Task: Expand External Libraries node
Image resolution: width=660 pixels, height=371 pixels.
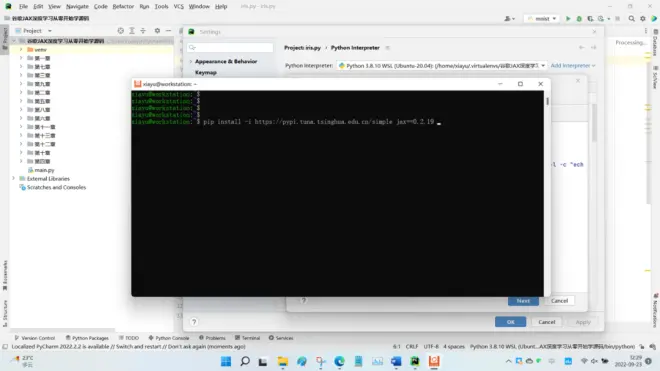Action: [14, 179]
